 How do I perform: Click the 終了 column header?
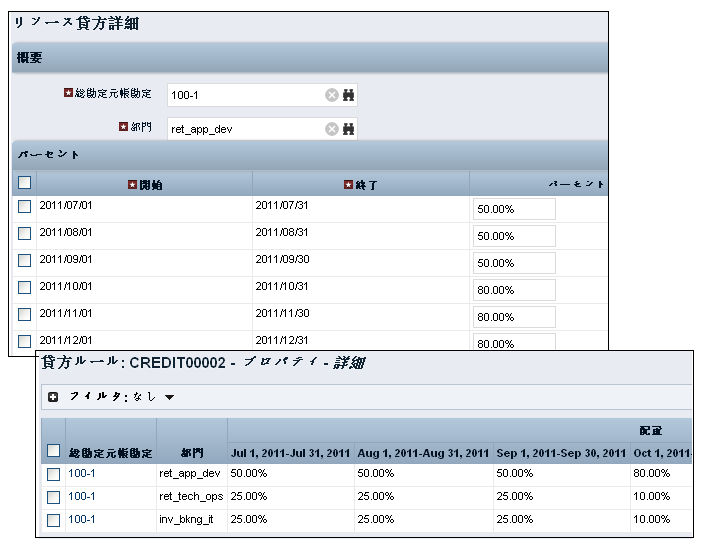[361, 184]
